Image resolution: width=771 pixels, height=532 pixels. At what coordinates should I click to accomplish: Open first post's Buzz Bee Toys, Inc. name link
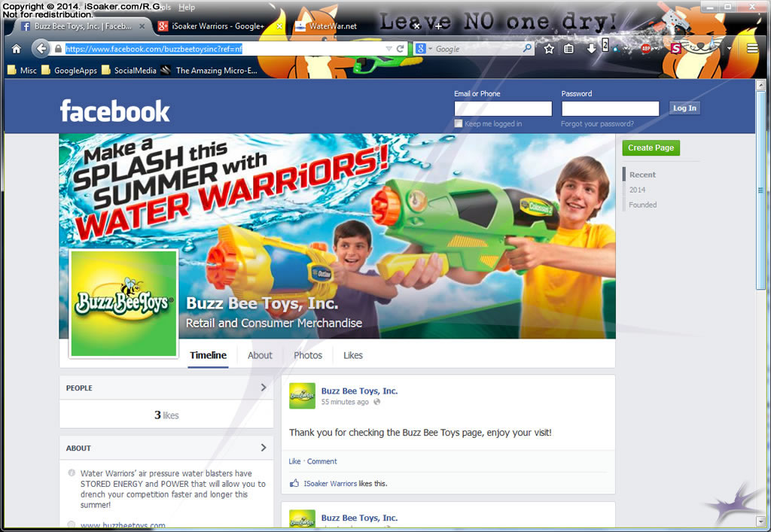359,391
